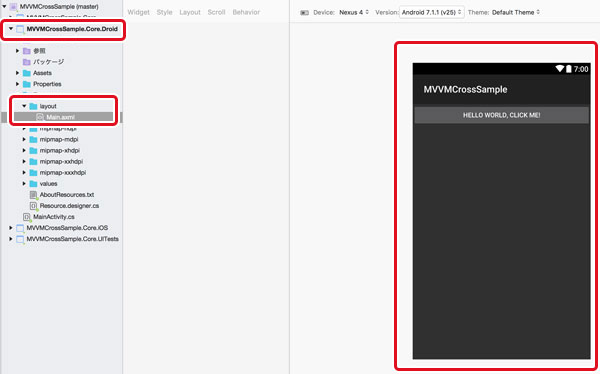
Task: Open the Scroll properties tab
Action: point(216,12)
